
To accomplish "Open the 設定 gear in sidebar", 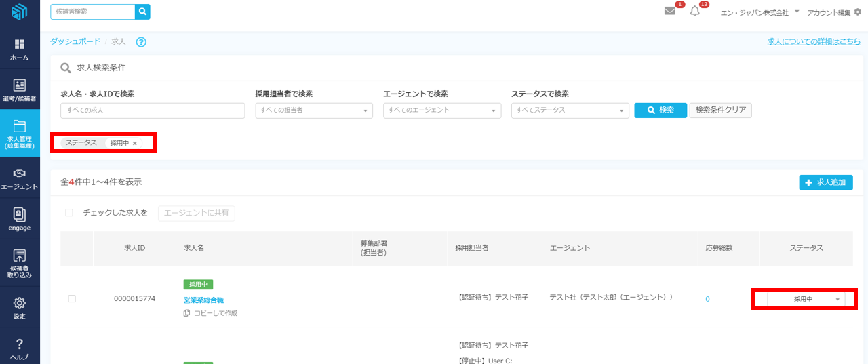I will tap(20, 307).
